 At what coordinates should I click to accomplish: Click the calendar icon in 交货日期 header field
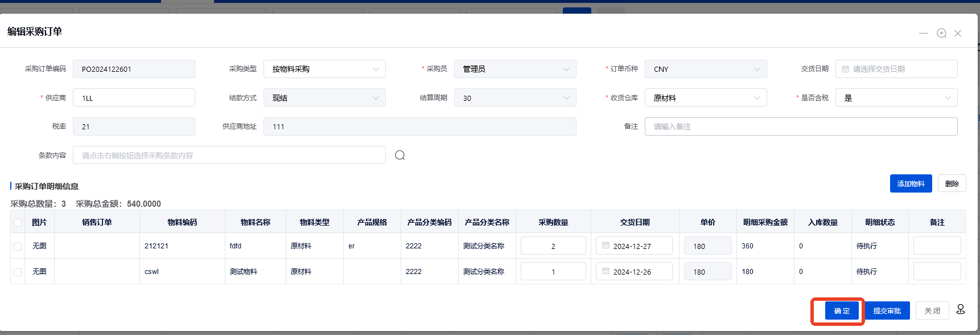coord(846,69)
